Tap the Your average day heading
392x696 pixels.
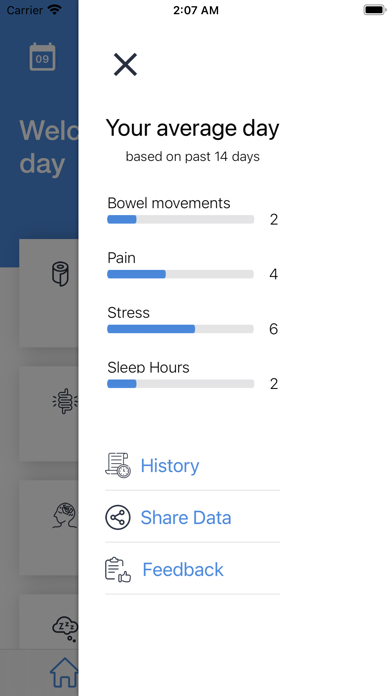pos(193,129)
